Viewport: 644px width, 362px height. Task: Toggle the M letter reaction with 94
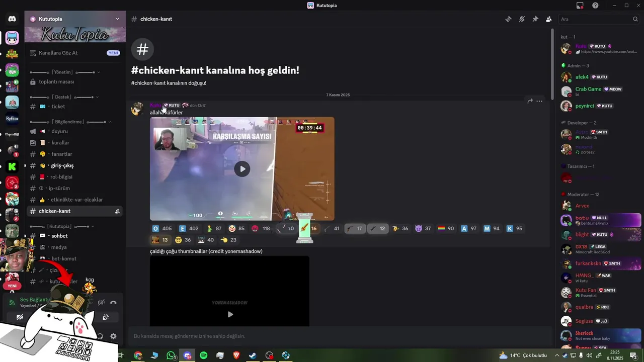492,228
